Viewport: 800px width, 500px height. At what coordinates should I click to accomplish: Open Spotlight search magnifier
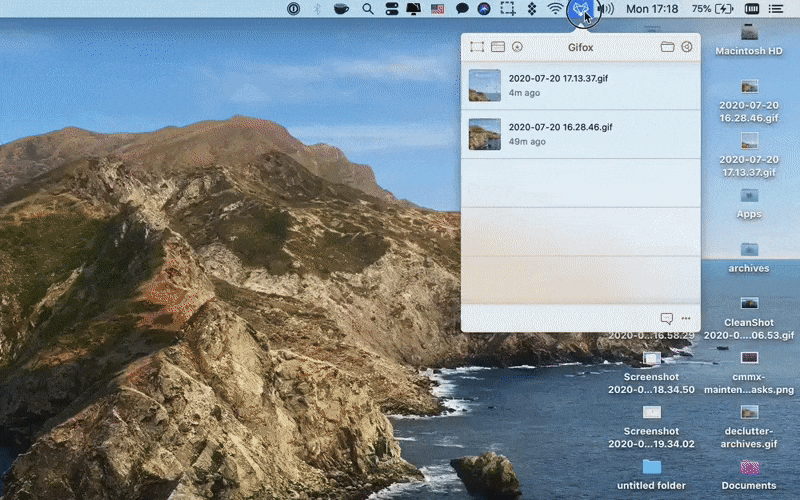367,9
